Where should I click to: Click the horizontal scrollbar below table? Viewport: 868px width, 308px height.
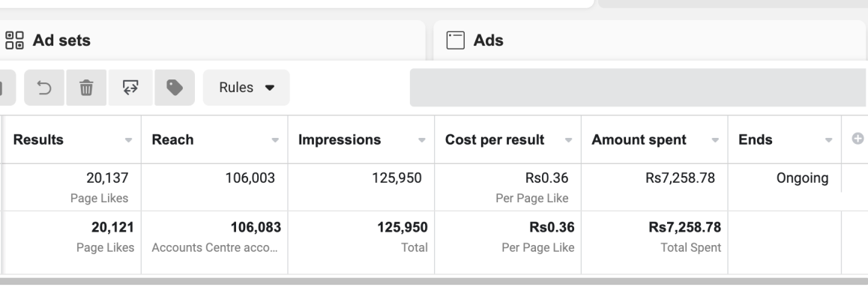point(434,282)
